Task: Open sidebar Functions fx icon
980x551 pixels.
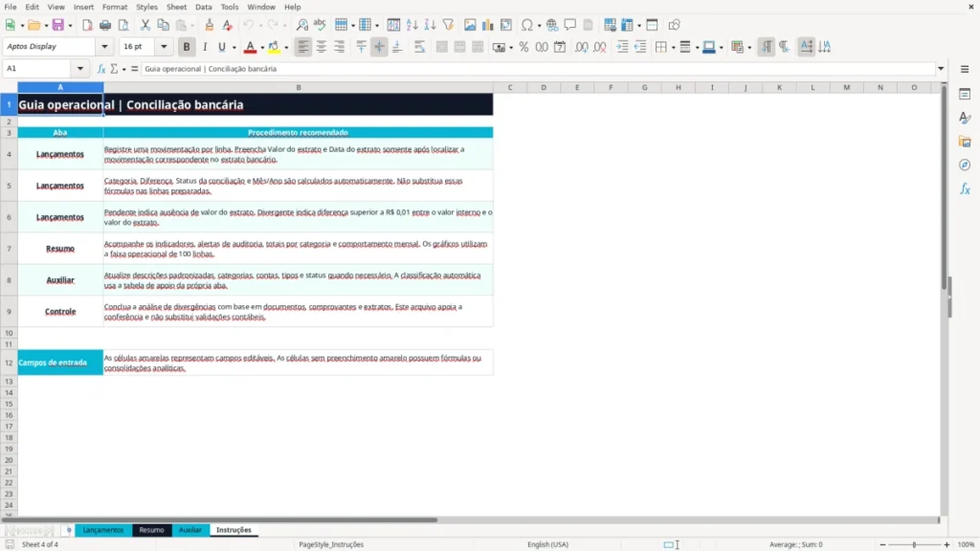Action: pyautogui.click(x=965, y=188)
